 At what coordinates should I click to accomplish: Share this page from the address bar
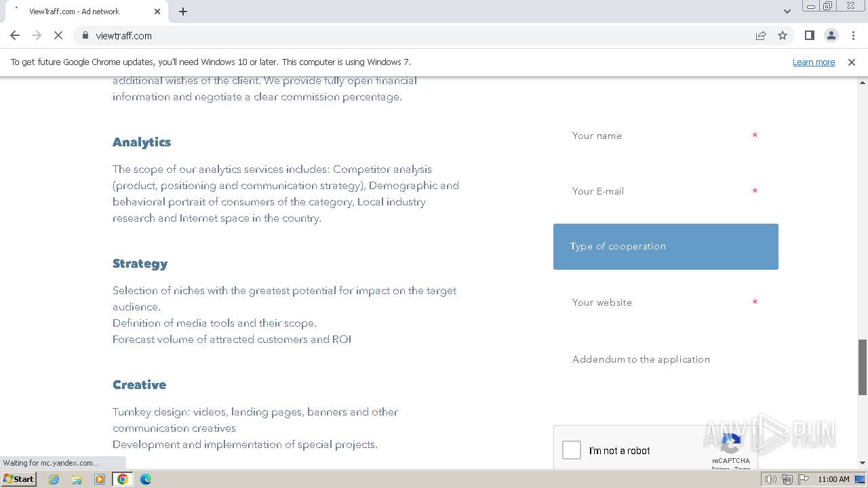pyautogui.click(x=761, y=35)
